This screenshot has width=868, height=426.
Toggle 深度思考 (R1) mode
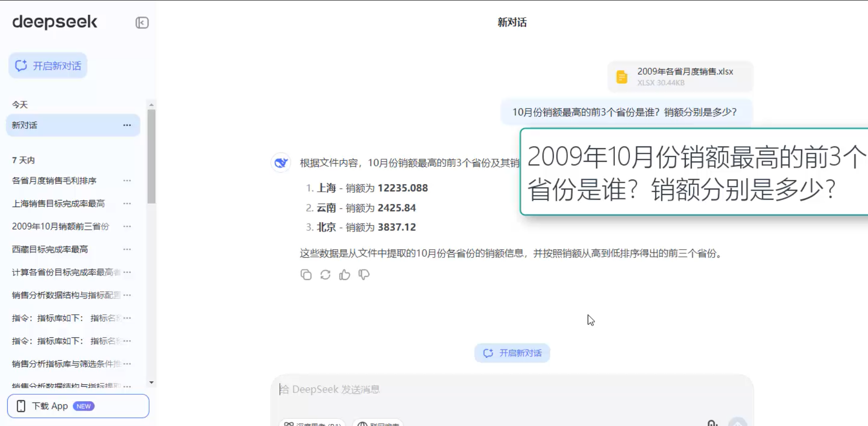(x=312, y=423)
